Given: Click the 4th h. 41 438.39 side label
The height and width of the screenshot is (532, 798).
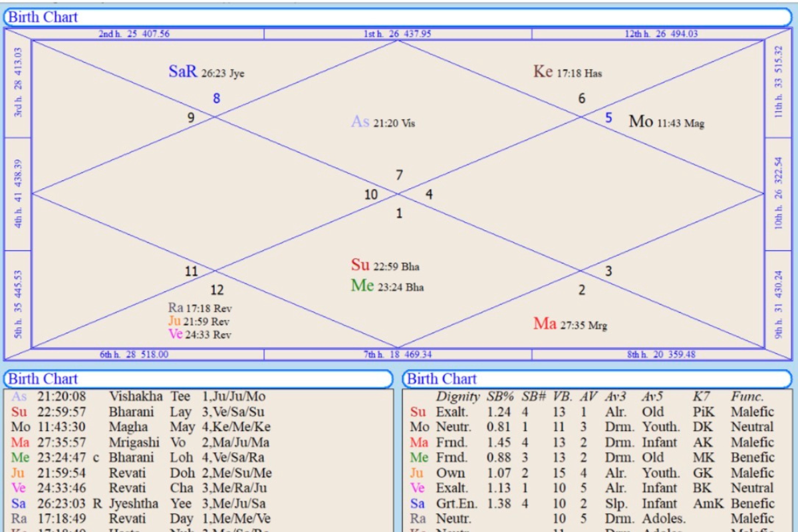Looking at the screenshot, I should tap(18, 194).
